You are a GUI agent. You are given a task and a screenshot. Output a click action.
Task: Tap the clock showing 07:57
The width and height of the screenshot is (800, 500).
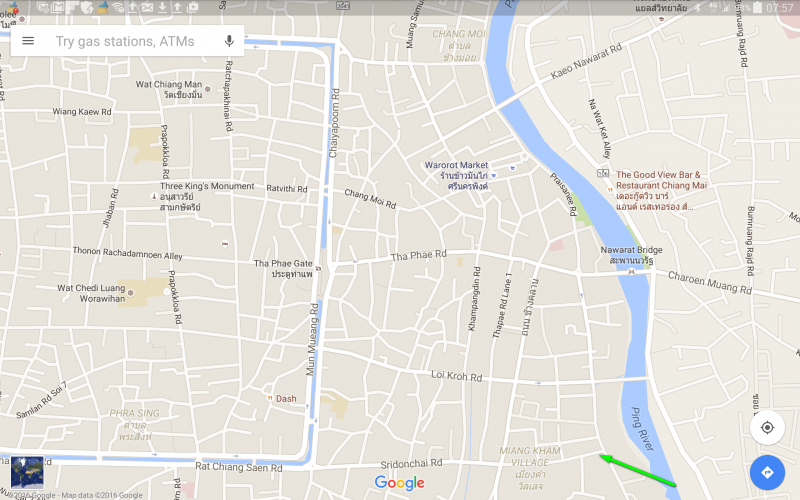point(779,8)
